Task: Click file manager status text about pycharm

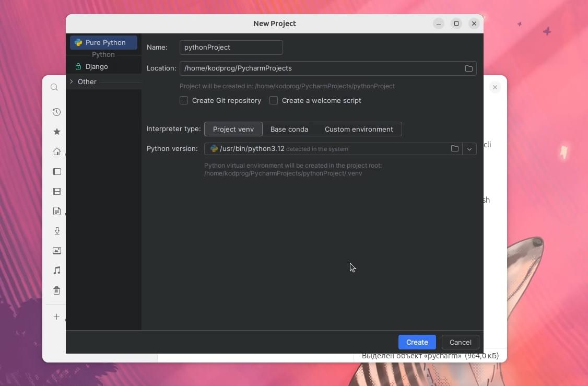Action: pyautogui.click(x=430, y=356)
